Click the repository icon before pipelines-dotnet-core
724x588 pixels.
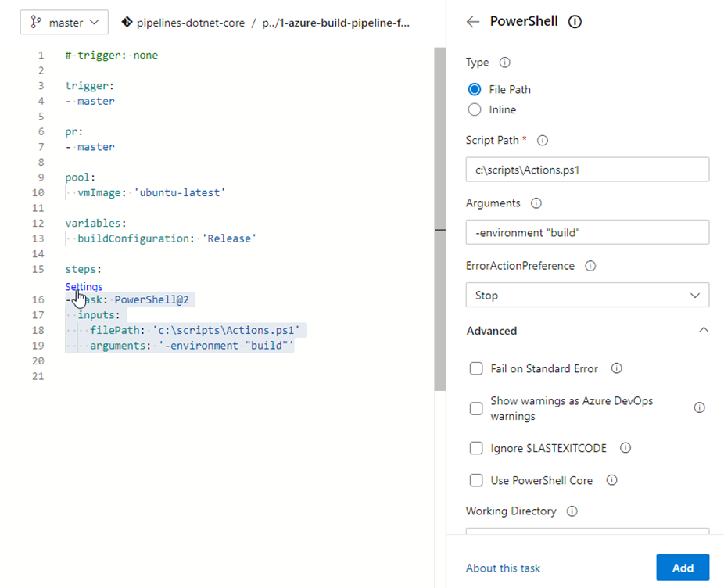tap(127, 23)
